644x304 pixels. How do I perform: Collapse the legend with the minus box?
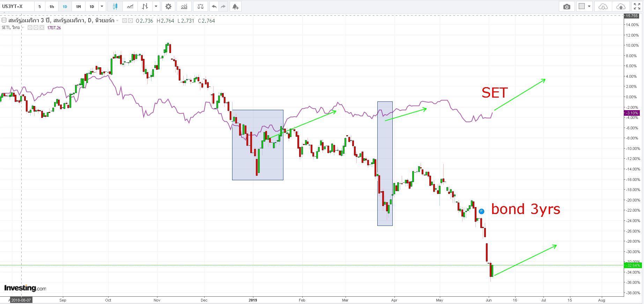[4, 21]
